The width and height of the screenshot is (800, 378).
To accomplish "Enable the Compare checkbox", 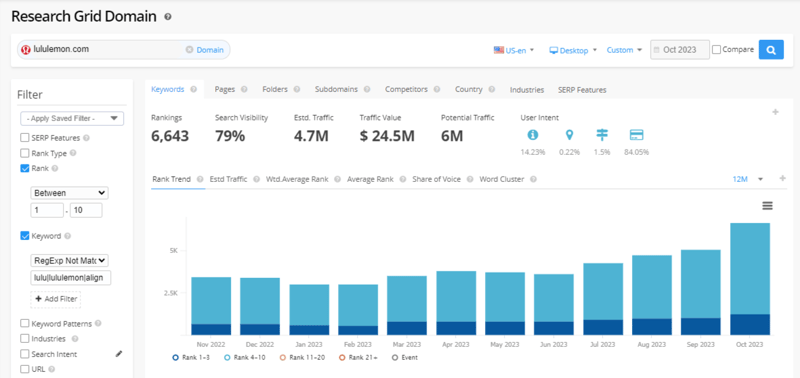I will point(716,49).
